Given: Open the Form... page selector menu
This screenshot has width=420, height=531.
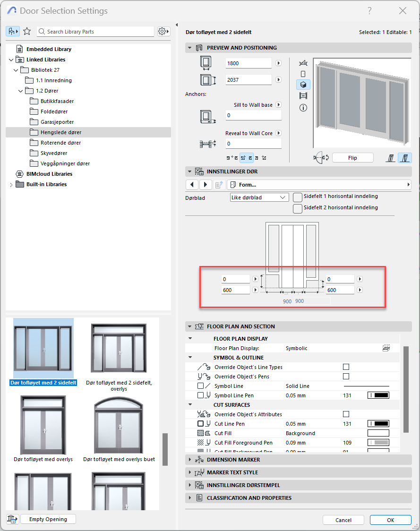Looking at the screenshot, I should pos(319,185).
